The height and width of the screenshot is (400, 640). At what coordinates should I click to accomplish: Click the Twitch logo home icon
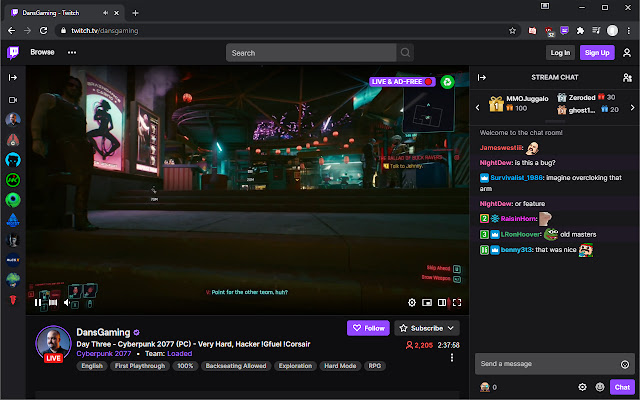coord(13,53)
